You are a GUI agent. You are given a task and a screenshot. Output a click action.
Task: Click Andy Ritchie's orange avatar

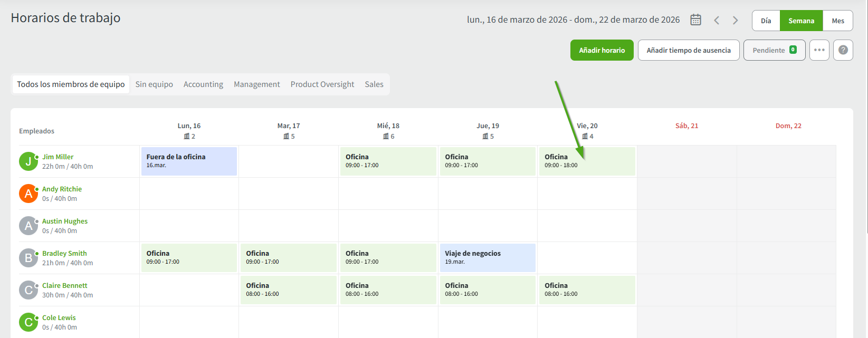tap(28, 194)
